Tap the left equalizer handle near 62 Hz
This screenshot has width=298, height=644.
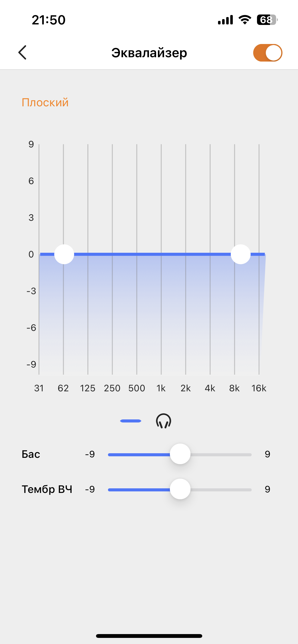click(64, 254)
